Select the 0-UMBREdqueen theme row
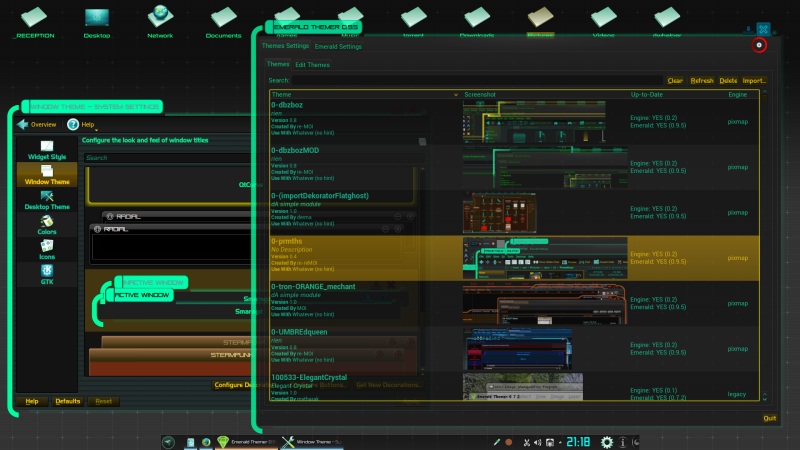 click(514, 349)
